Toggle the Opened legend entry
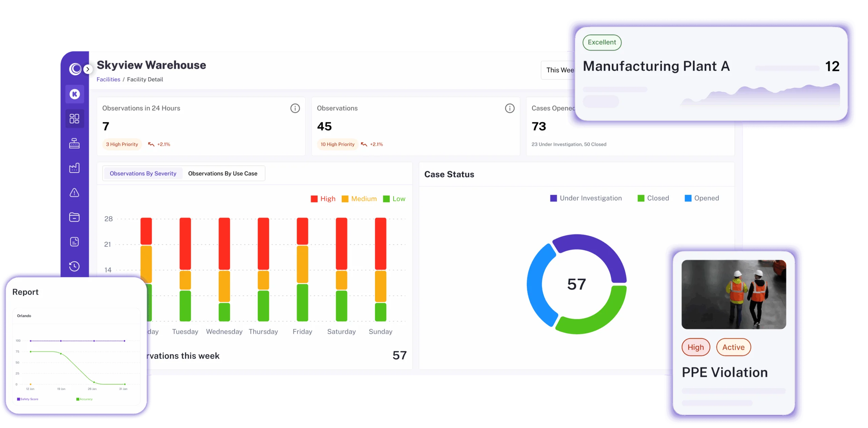This screenshot has height=428, width=868. tap(702, 198)
